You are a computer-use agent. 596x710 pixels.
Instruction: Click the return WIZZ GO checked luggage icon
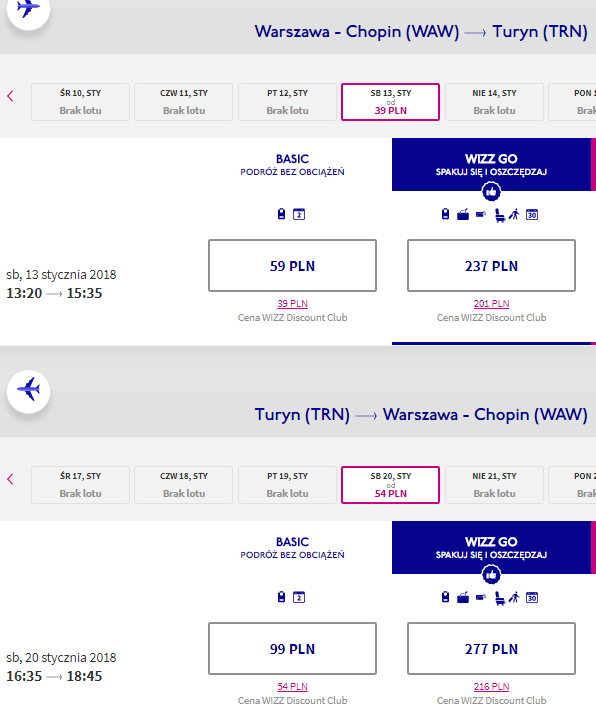(x=463, y=598)
